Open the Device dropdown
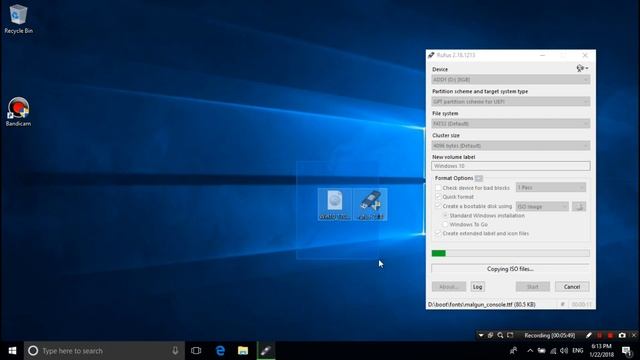The height and width of the screenshot is (360, 640). tap(511, 80)
